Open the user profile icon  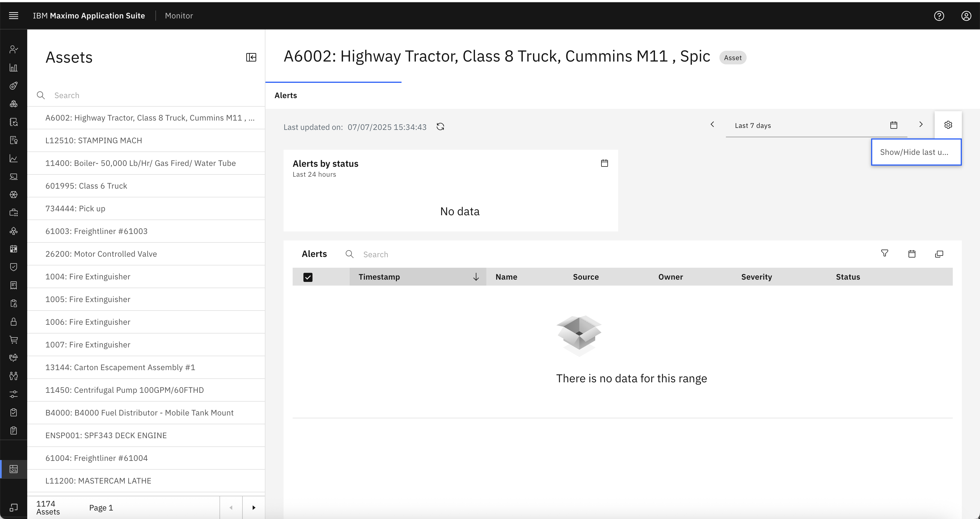point(966,16)
